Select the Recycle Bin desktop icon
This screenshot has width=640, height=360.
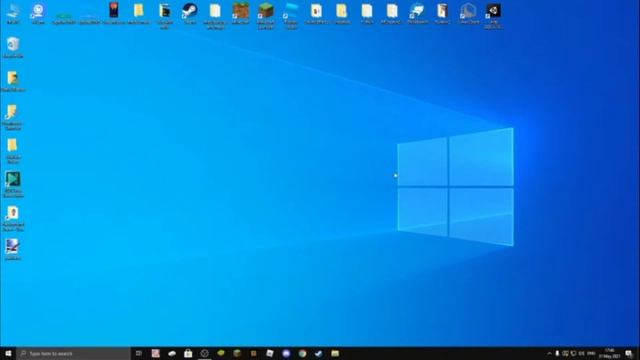point(13,47)
